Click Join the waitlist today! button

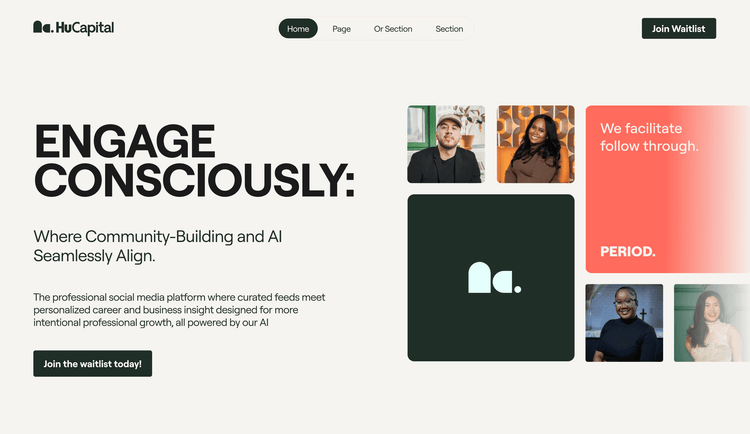pos(93,364)
